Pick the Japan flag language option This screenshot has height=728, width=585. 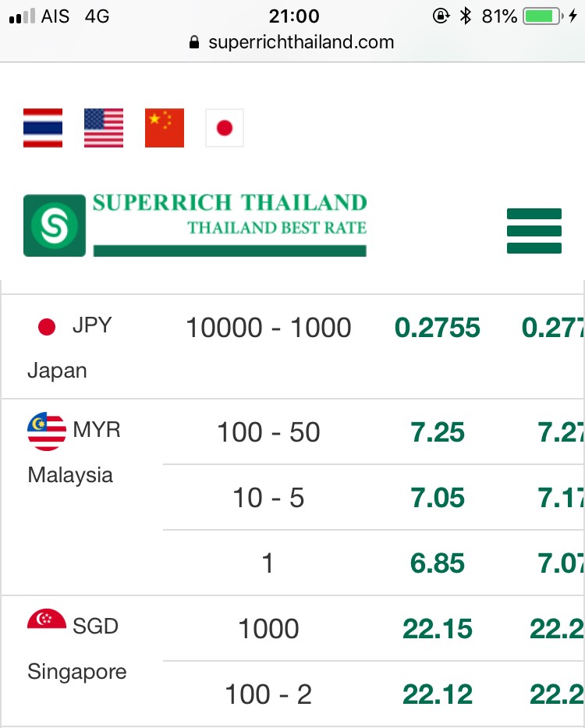pos(225,128)
